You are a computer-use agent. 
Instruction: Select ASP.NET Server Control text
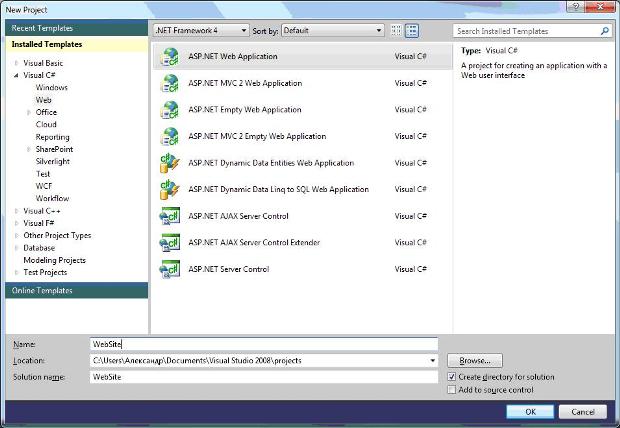coord(229,269)
